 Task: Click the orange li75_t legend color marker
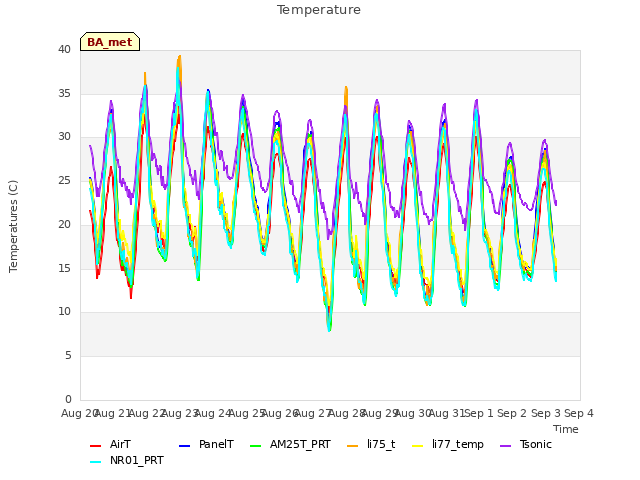point(352,446)
